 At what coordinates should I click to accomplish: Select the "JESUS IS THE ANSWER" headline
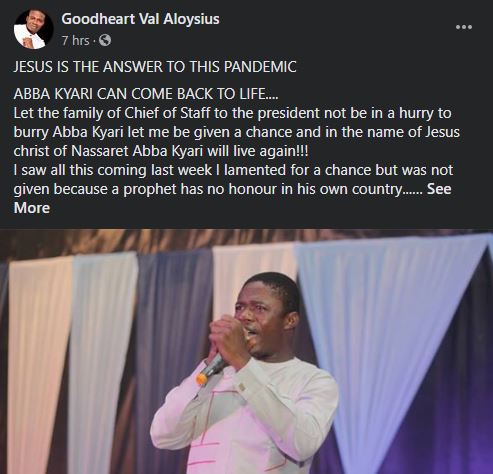155,67
